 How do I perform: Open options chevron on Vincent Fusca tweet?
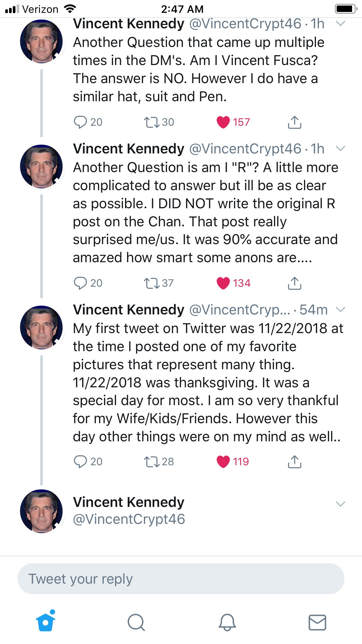340,23
